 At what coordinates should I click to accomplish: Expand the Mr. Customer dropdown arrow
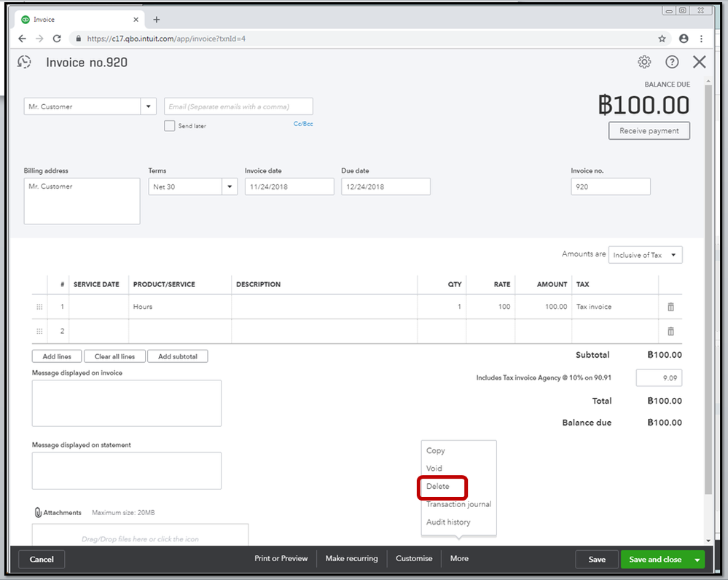(148, 106)
